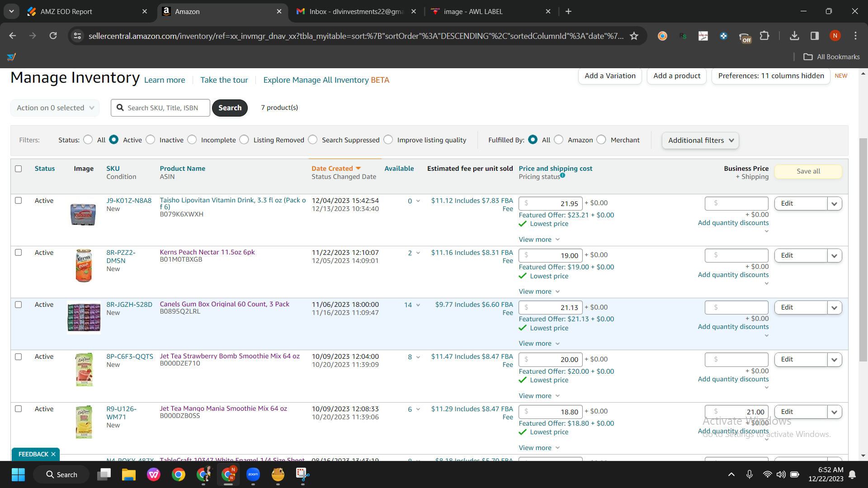Check the Taisho Lipovitan Vitamin Drink row
The width and height of the screenshot is (868, 488).
point(19,200)
